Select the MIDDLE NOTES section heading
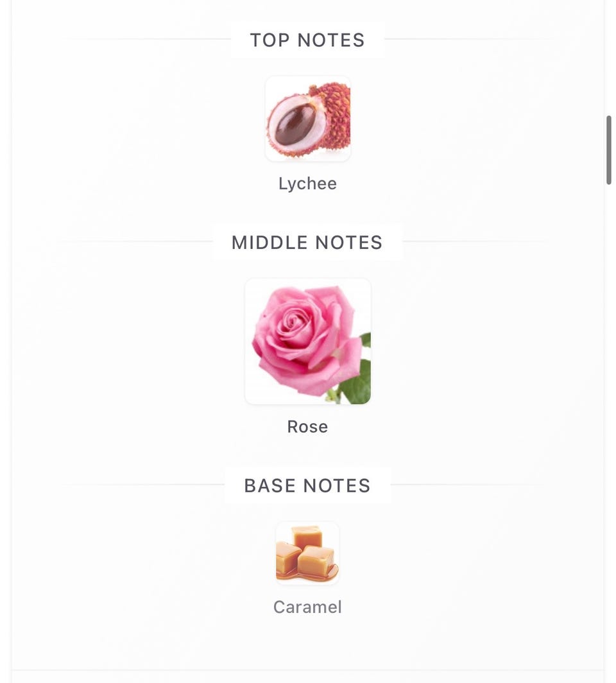The height and width of the screenshot is (683, 616). coord(307,242)
